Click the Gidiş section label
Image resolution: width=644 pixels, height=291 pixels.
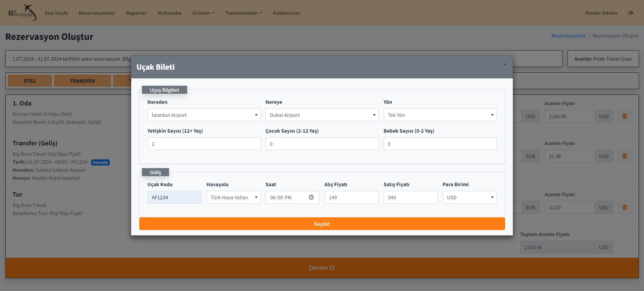point(155,172)
